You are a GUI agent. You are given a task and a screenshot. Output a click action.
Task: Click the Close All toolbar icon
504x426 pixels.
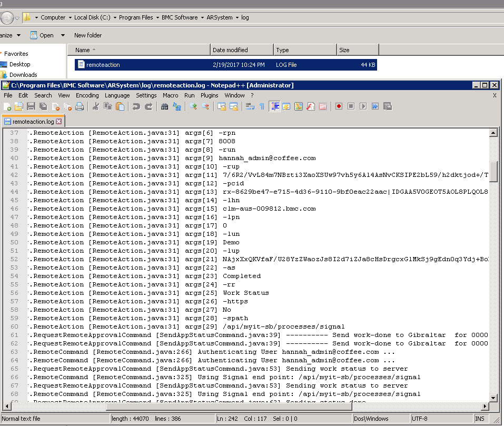coord(67,107)
